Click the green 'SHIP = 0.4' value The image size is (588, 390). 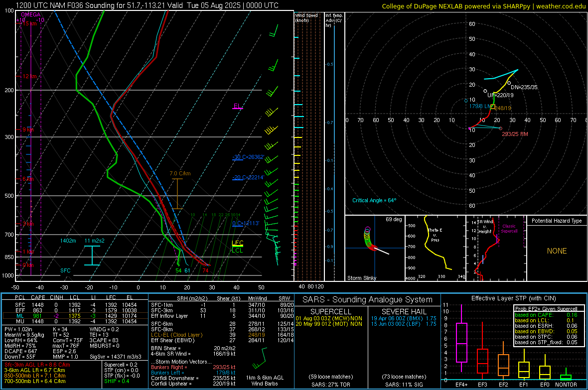click(x=117, y=381)
